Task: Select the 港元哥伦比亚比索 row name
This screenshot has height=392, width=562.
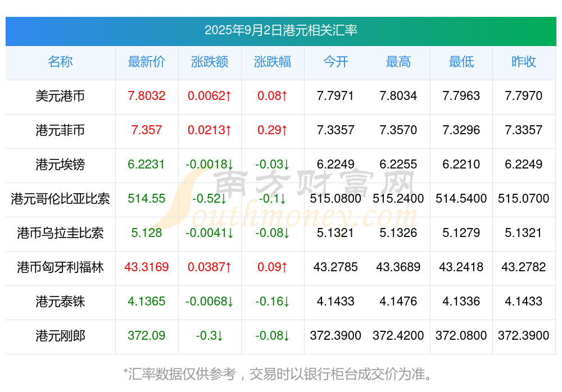Action: 60,198
